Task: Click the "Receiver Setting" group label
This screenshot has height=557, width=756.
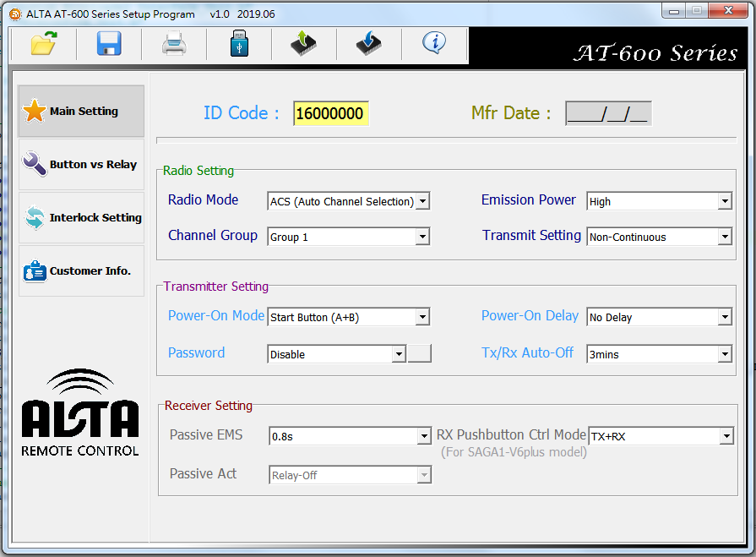Action: 209,406
